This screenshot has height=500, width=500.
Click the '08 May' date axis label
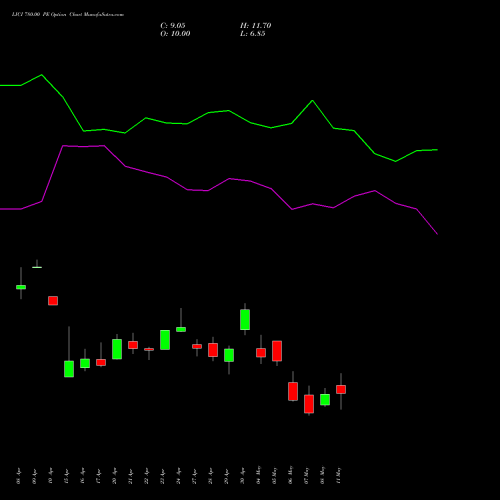pyautogui.click(x=322, y=475)
